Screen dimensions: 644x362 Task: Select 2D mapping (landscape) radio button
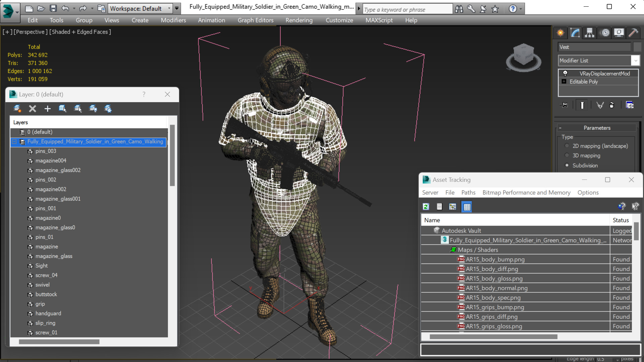click(567, 146)
